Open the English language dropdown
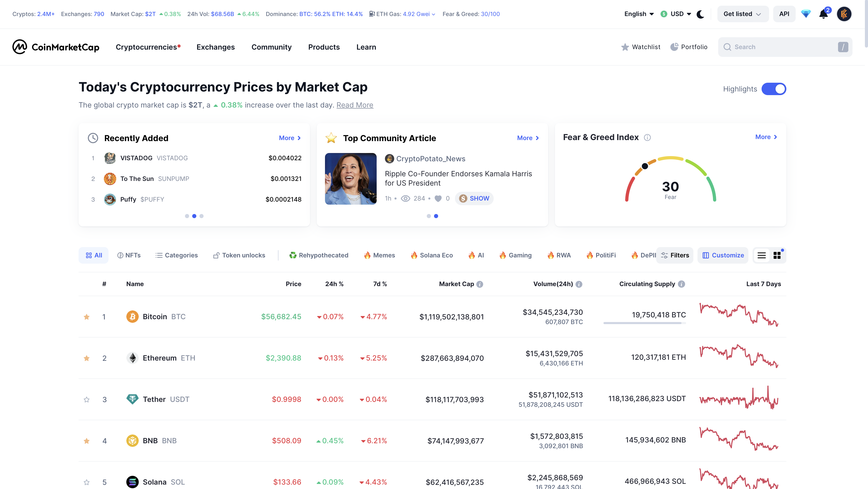The height and width of the screenshot is (489, 868). [x=639, y=14]
